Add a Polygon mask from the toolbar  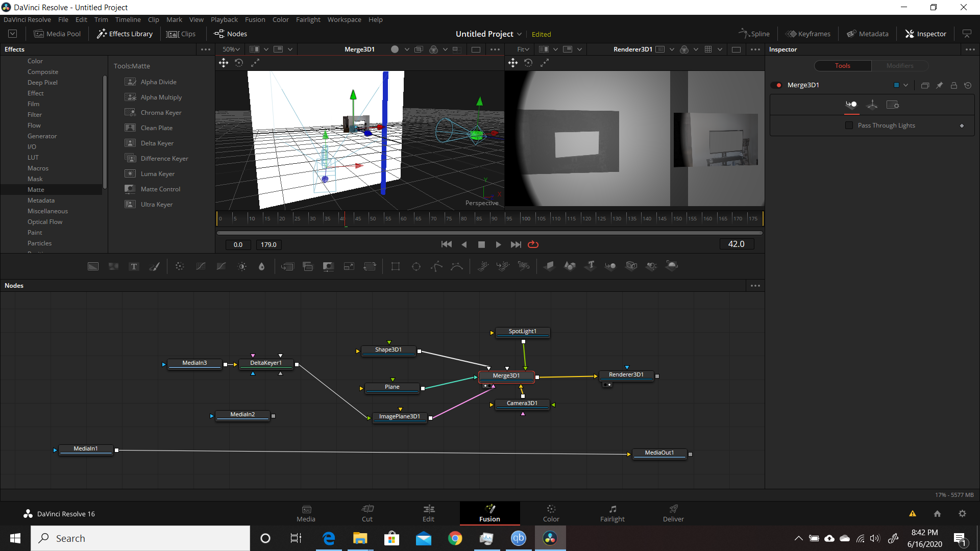click(x=436, y=266)
